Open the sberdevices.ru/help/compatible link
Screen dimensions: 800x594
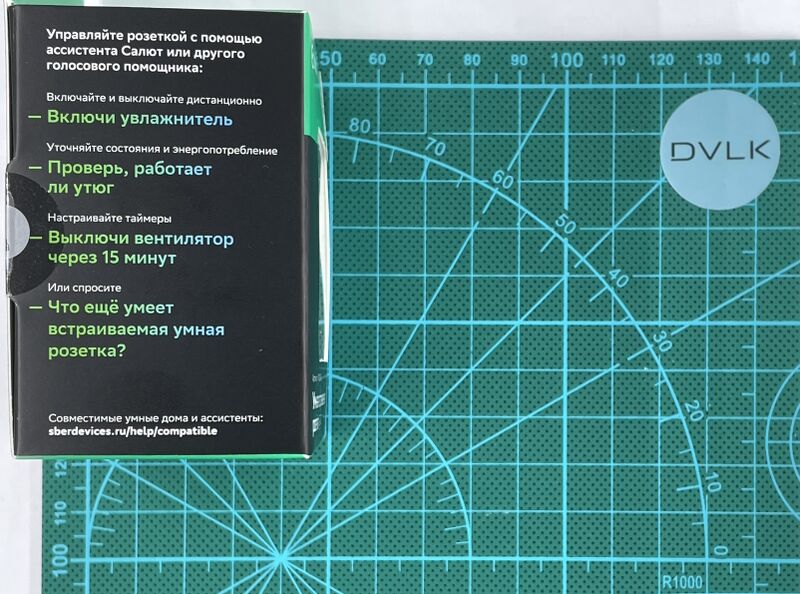133,431
